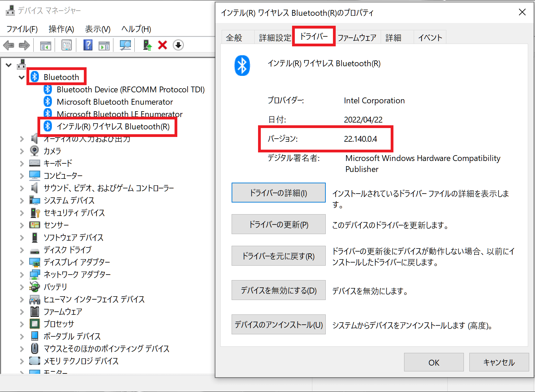
Task: Click the processor category chip icon
Action: tap(35, 324)
